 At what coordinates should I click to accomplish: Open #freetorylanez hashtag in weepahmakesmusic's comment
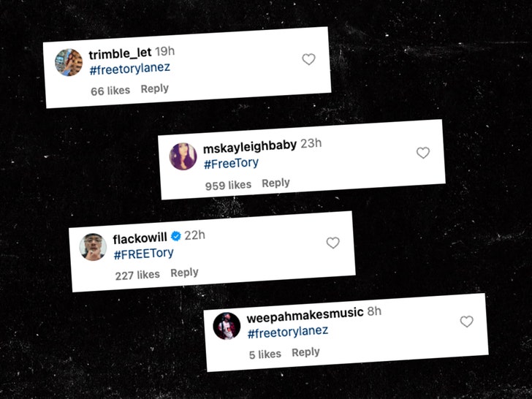[x=288, y=332]
